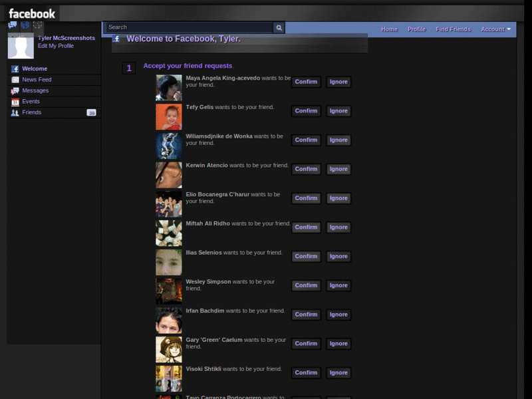
Task: Open Irfan Bachdim's photo thumbnail
Action: (x=169, y=321)
